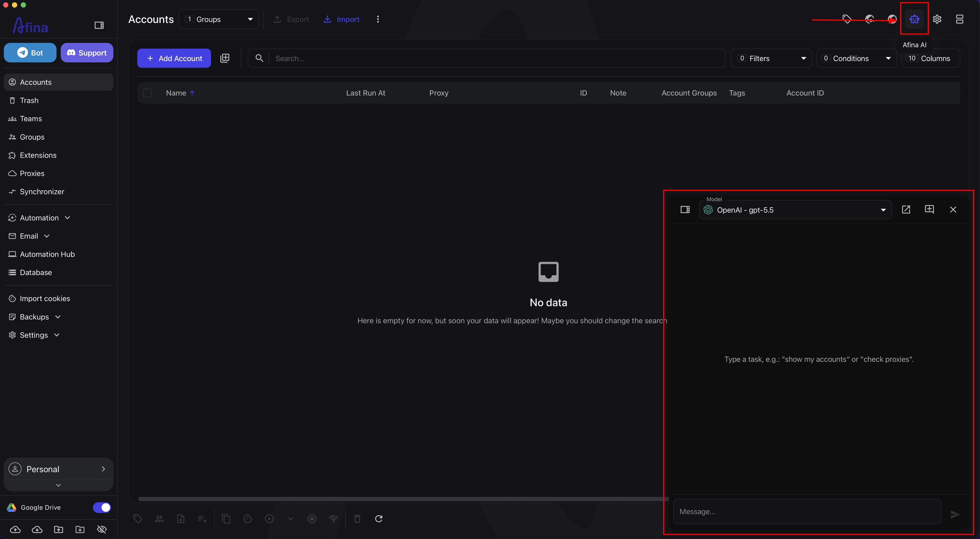The width and height of the screenshot is (980, 539).
Task: Click the Telegram Bot button
Action: 30,53
